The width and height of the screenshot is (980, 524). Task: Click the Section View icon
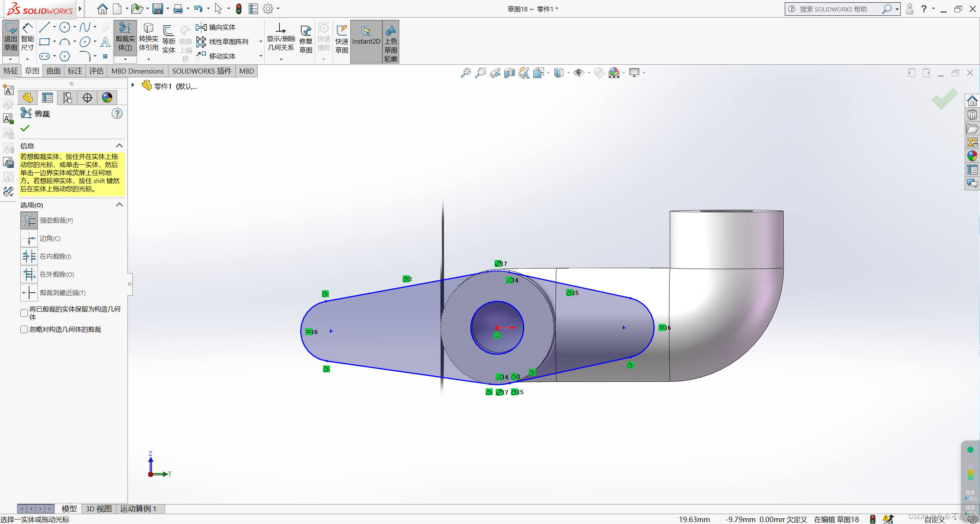tap(510, 72)
